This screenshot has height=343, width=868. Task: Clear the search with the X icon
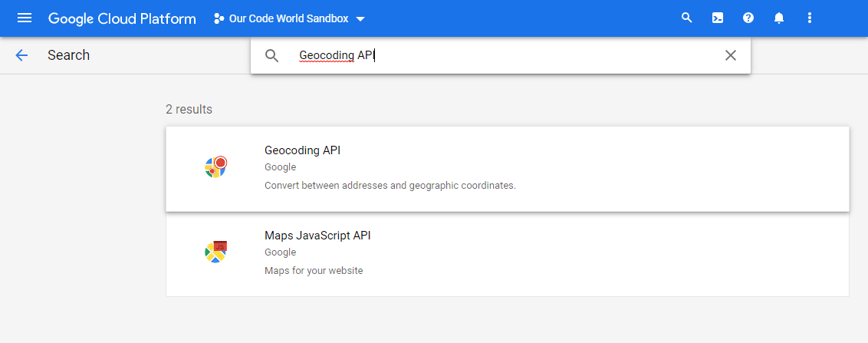point(731,54)
